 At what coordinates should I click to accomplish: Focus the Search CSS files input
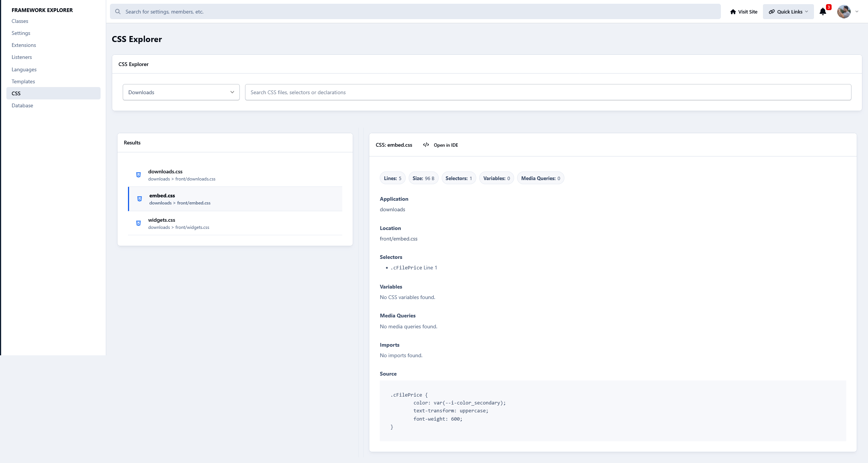(x=548, y=92)
